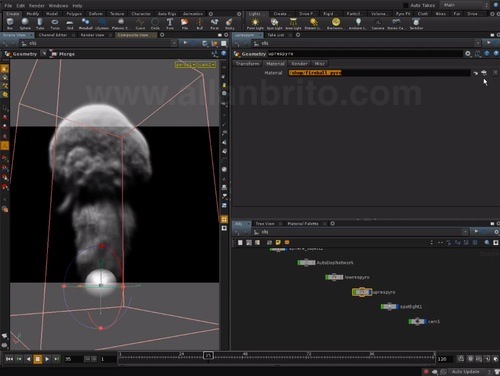
Task: Select the Switcher shelf tool
Action: [416, 23]
